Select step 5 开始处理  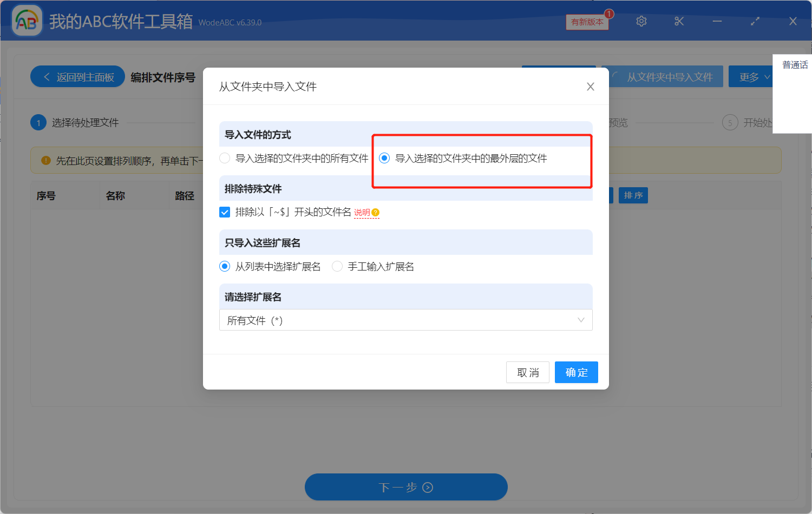coord(748,123)
